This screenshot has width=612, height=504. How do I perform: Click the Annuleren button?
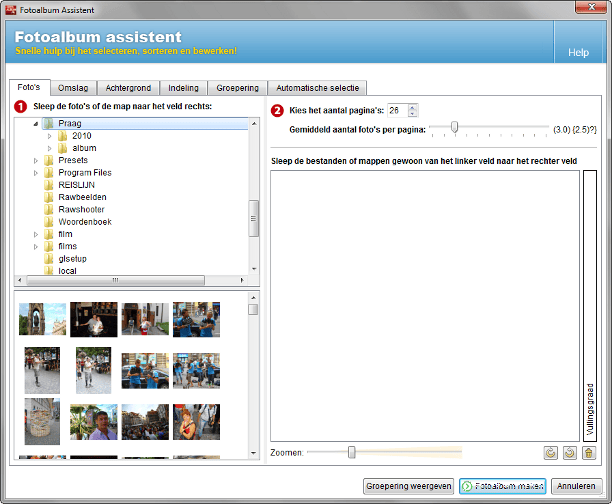pos(576,486)
